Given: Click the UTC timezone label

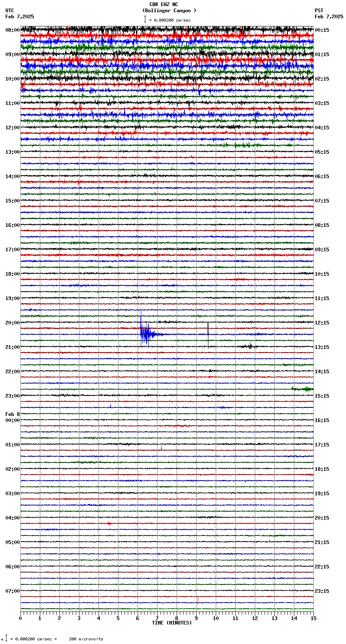Looking at the screenshot, I should tap(10, 11).
